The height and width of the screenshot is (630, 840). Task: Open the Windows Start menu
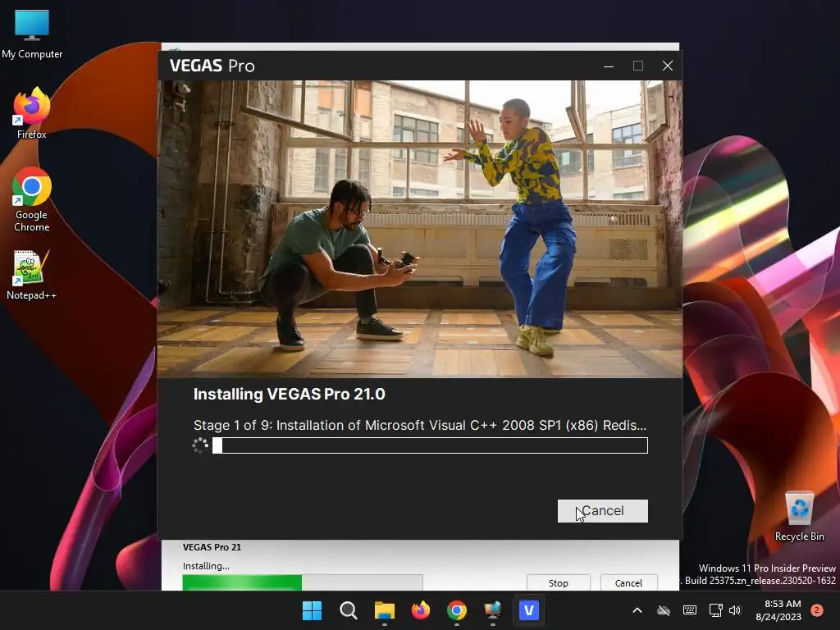(x=312, y=610)
